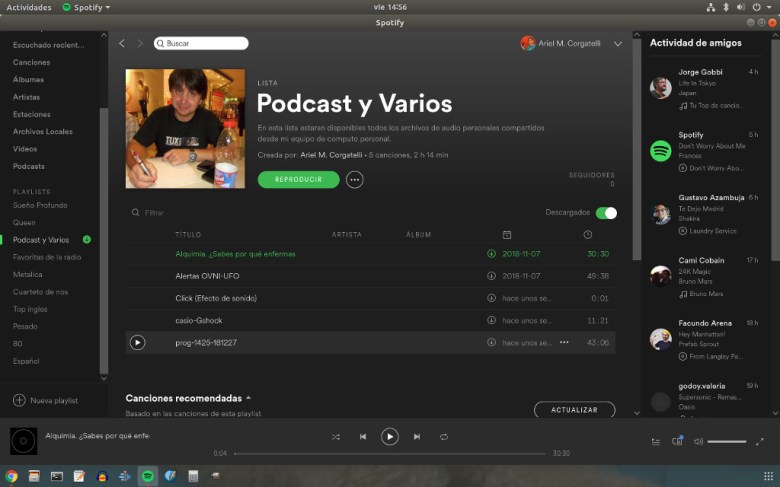780x487 pixels.
Task: Click the plus icon for Nueva playlist
Action: click(19, 400)
